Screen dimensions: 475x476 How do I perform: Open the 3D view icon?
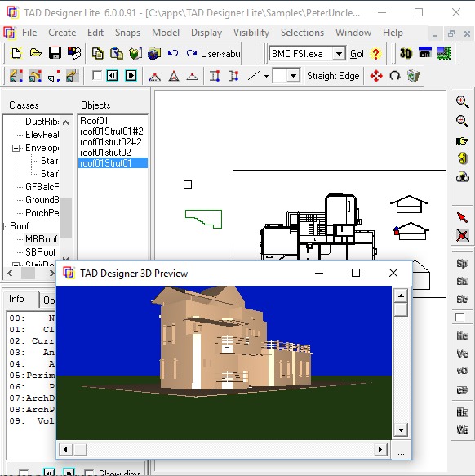click(406, 53)
